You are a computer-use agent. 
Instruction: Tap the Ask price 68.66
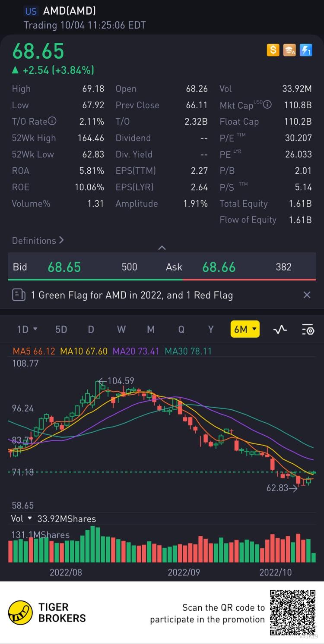(x=219, y=267)
